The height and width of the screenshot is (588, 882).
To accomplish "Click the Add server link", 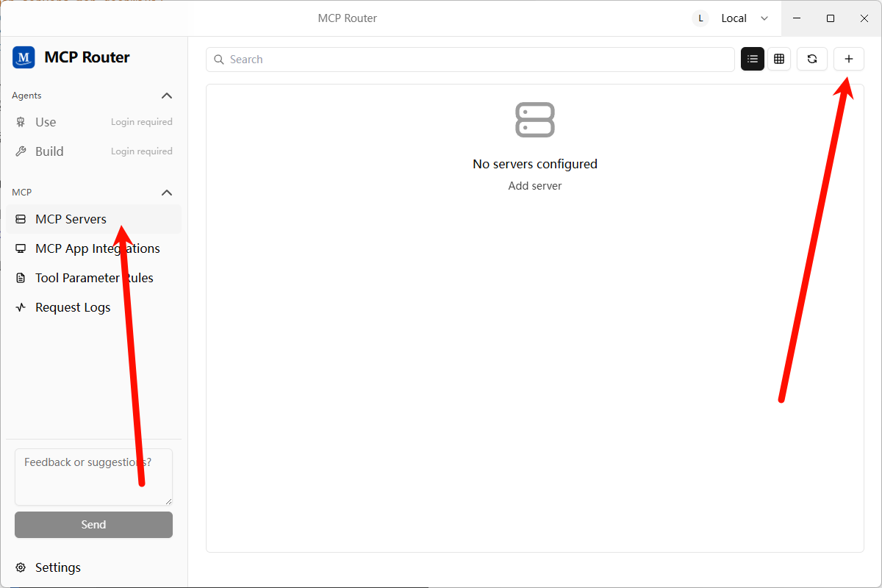I will tap(535, 186).
